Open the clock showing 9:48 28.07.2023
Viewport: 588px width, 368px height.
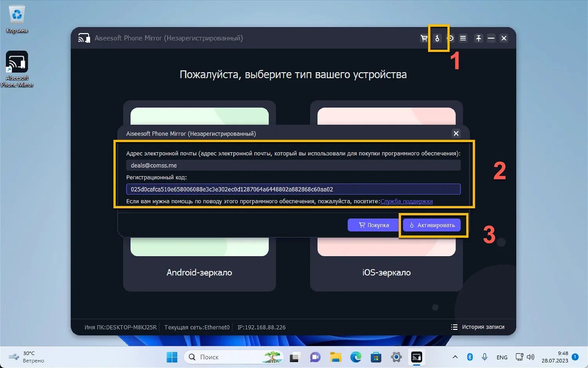(x=555, y=357)
